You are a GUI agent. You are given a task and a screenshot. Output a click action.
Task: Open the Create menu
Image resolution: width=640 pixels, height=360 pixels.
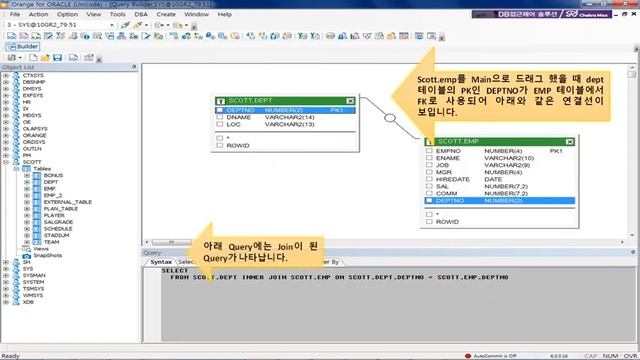click(x=166, y=14)
